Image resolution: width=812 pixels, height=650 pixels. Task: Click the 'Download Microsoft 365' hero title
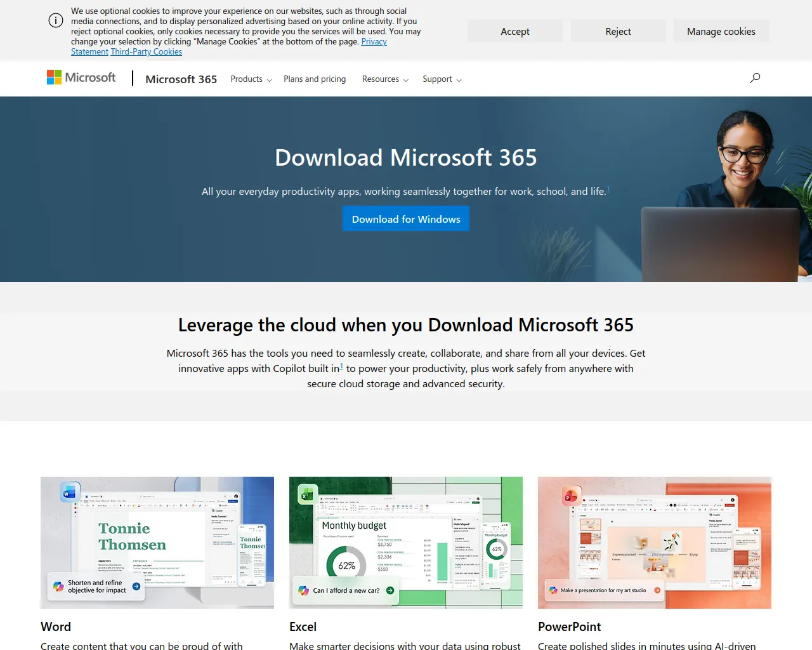click(406, 157)
